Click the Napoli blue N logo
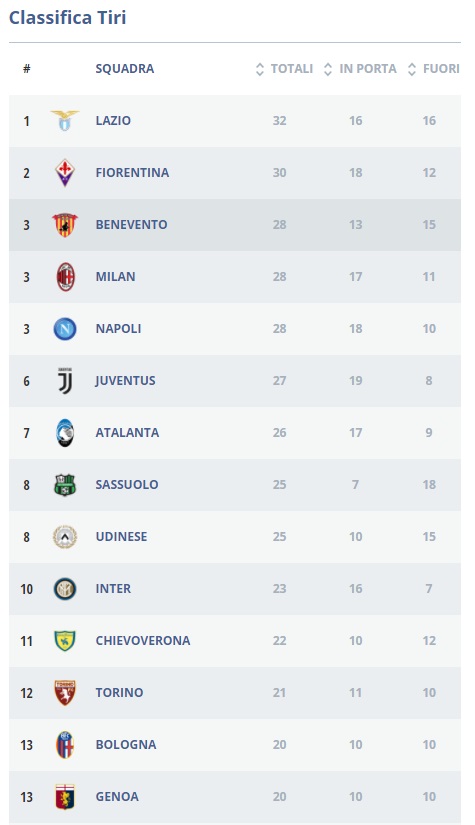This screenshot has width=475, height=825. click(65, 329)
